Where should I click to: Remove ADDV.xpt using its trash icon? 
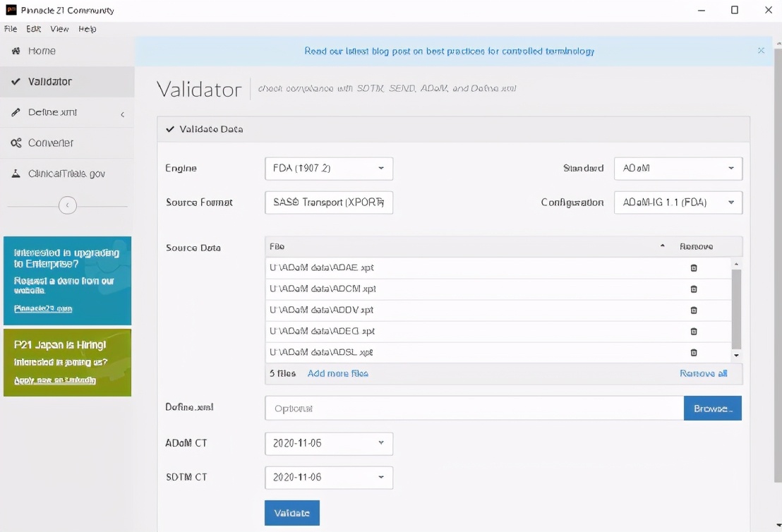pos(693,310)
